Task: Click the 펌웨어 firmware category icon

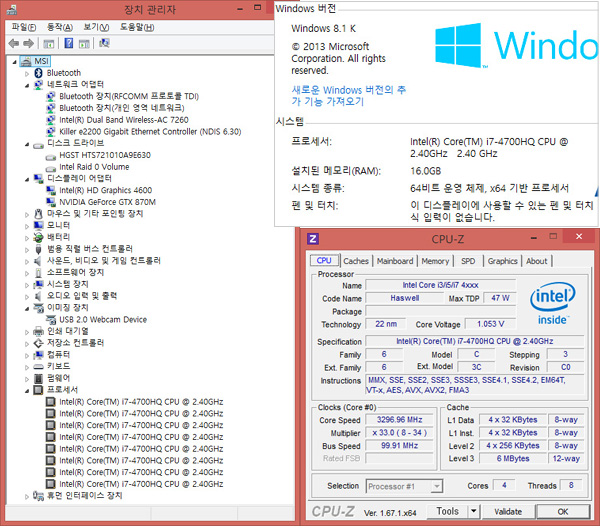Action: click(38, 378)
